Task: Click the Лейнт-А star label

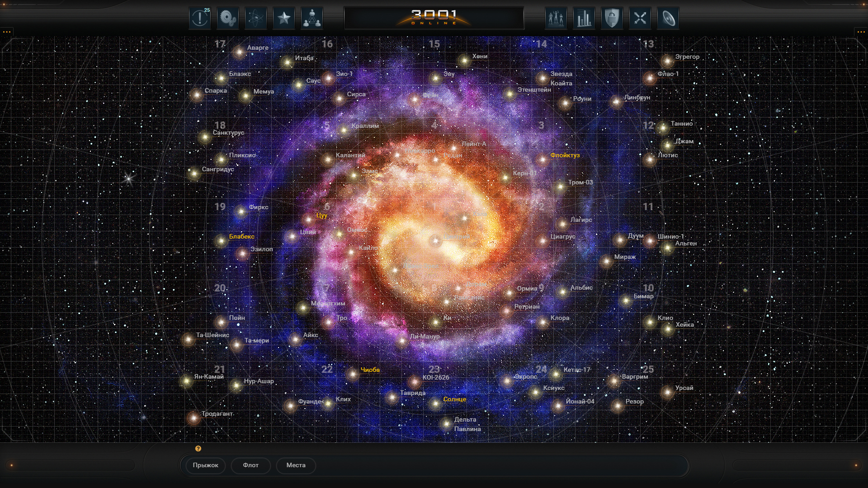Action: coord(474,144)
